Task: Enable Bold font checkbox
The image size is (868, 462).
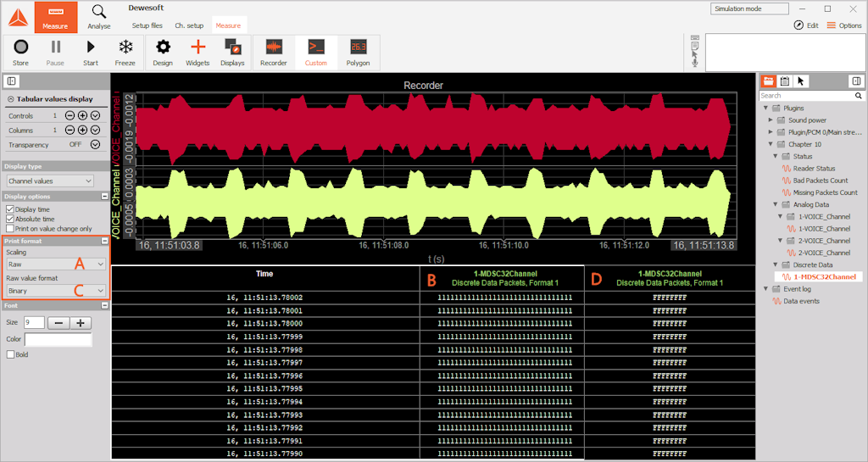Action: point(10,354)
